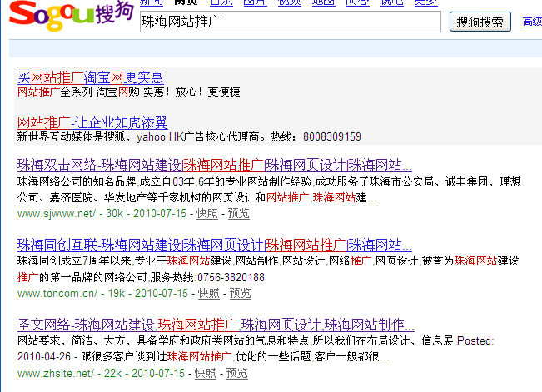
Task: View 快照 for www.sjwww.net result
Action: point(206,213)
